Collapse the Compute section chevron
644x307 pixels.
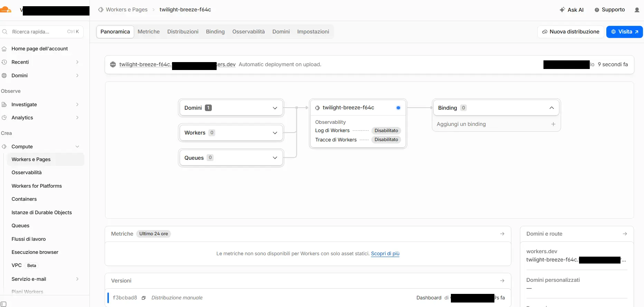(77, 147)
